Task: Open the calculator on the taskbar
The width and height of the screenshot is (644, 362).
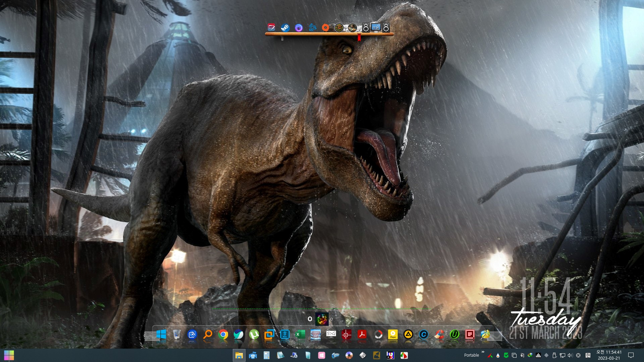Action: [267, 355]
